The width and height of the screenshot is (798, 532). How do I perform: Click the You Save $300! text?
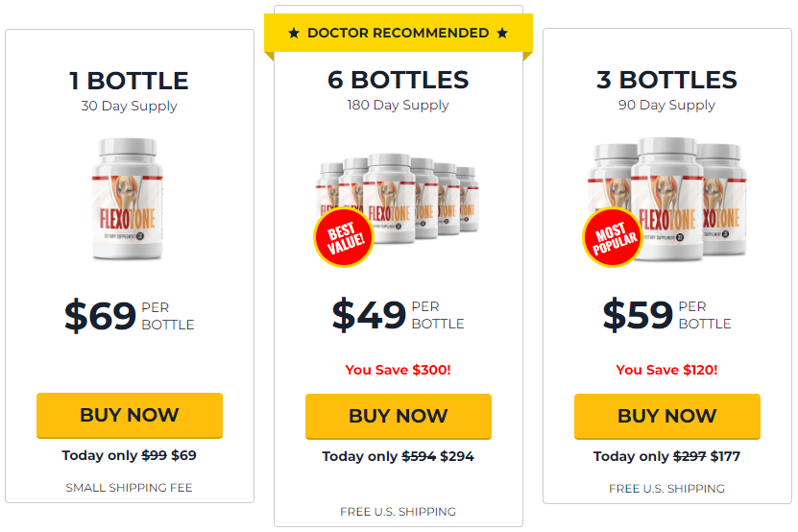point(398,370)
